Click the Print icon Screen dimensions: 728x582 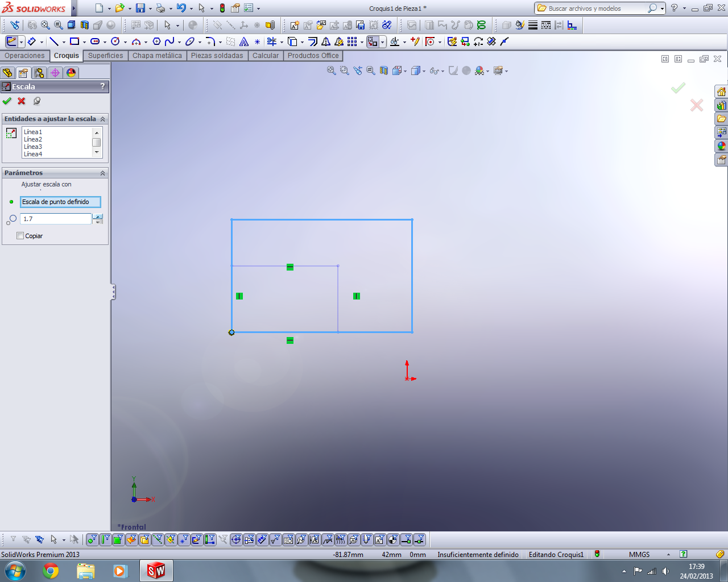160,8
